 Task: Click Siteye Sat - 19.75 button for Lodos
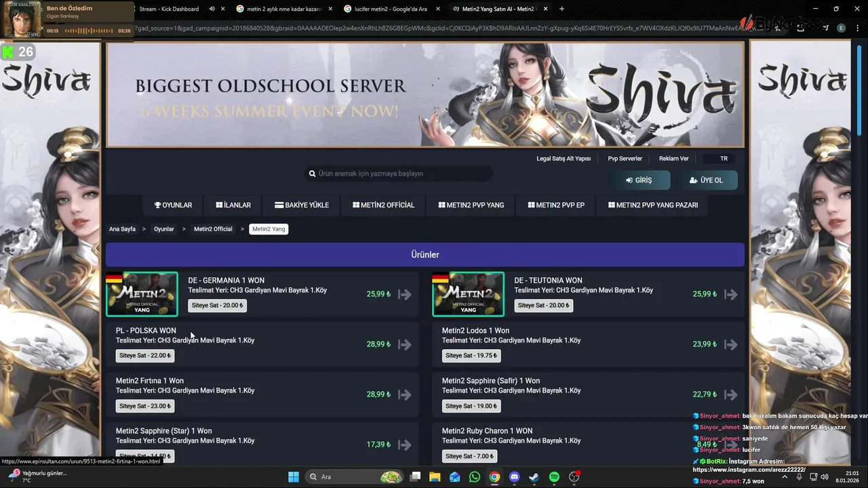(471, 355)
